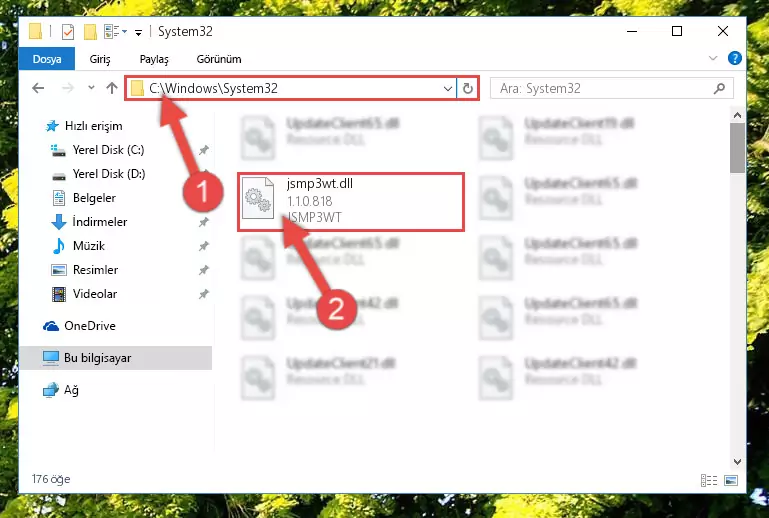Open Customize Quick Access Toolbar dropdown
Image resolution: width=769 pixels, height=518 pixels.
[139, 33]
